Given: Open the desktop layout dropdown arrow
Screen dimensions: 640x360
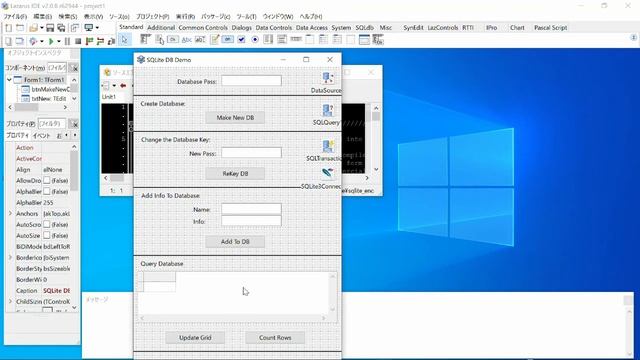Looking at the screenshot, I should (x=97, y=28).
